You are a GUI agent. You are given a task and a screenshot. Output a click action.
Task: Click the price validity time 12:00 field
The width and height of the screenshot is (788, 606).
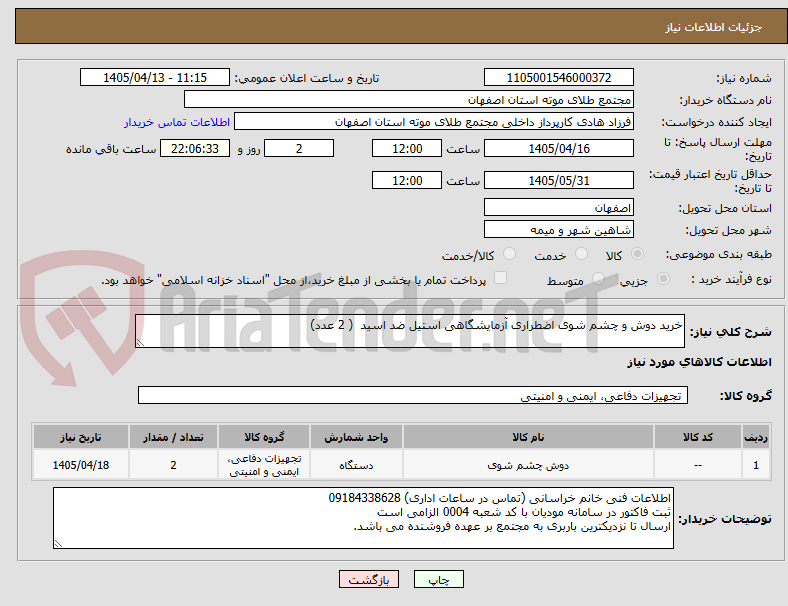click(x=407, y=180)
